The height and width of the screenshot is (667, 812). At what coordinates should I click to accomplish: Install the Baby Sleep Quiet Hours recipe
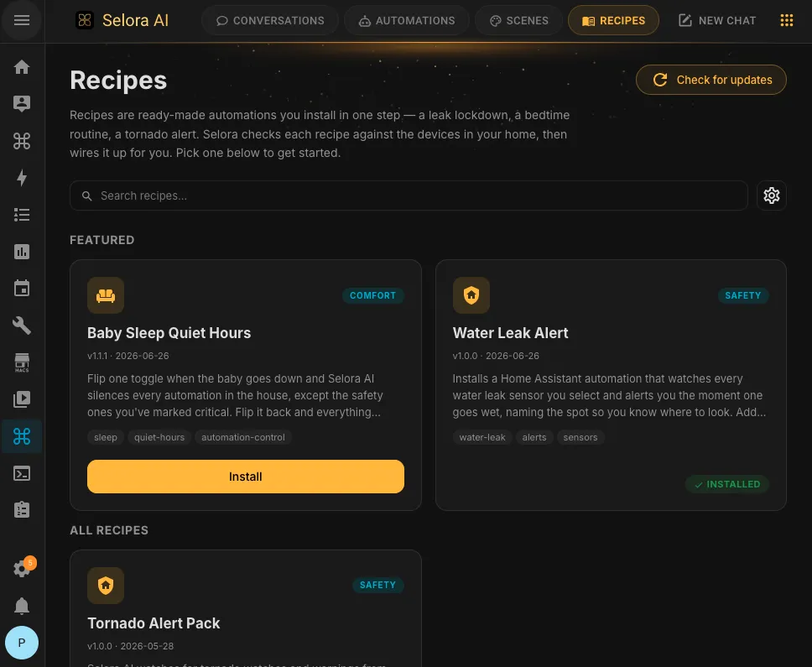246,477
